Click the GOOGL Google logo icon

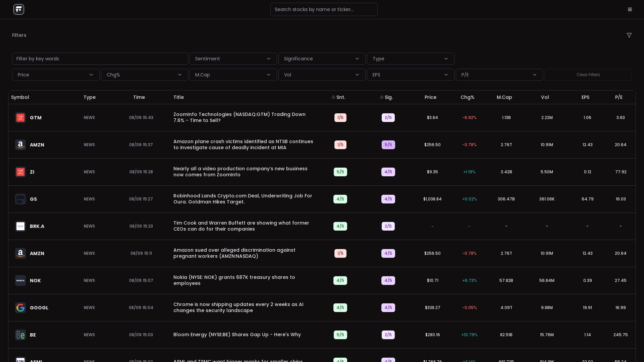click(x=20, y=308)
